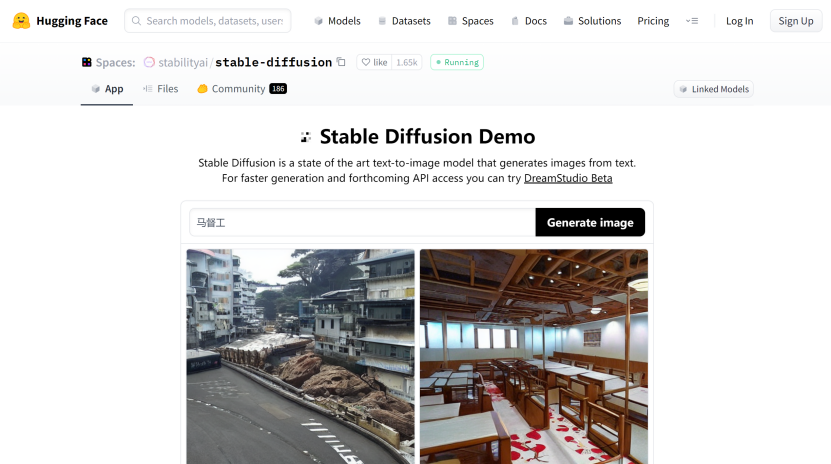Viewport: 831px width, 464px height.
Task: Open the Datasets nav item
Action: (404, 21)
